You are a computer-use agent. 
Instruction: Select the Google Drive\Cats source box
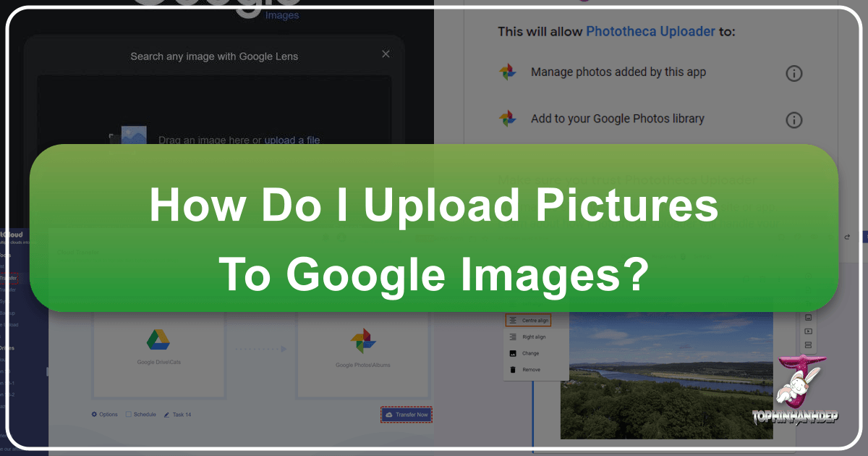[x=159, y=353]
